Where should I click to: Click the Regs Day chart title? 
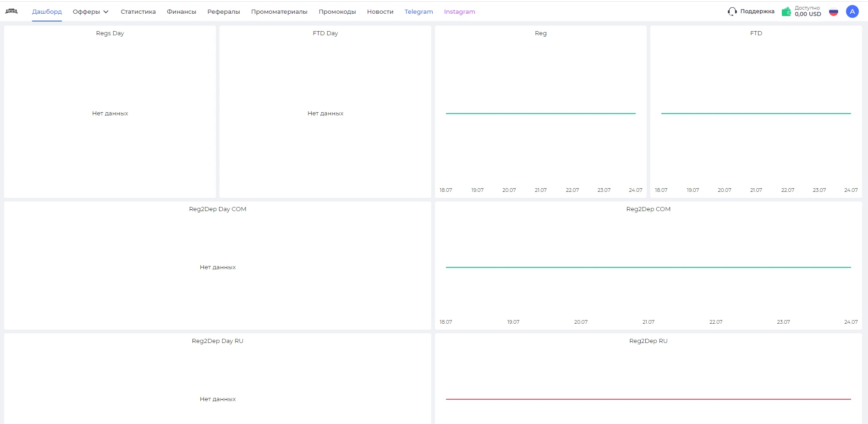(x=110, y=33)
